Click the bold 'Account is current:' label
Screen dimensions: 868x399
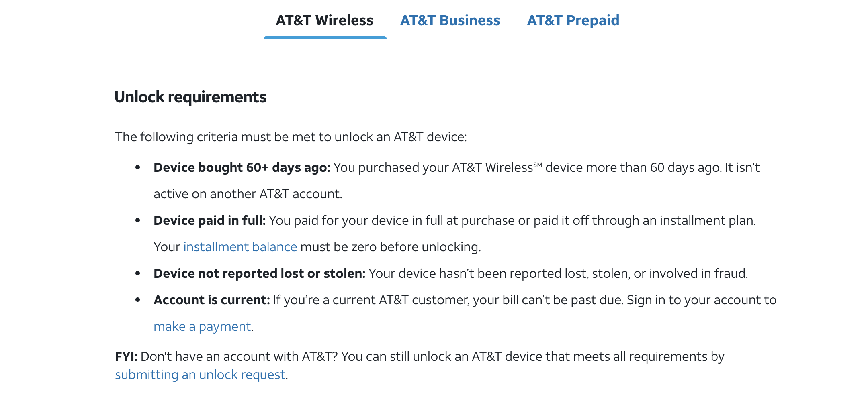211,300
